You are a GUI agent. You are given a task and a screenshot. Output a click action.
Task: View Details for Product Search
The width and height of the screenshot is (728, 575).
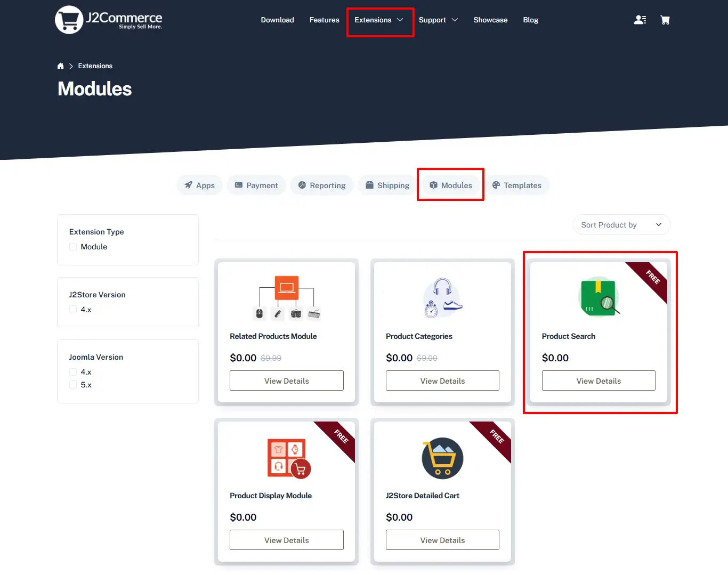click(598, 381)
